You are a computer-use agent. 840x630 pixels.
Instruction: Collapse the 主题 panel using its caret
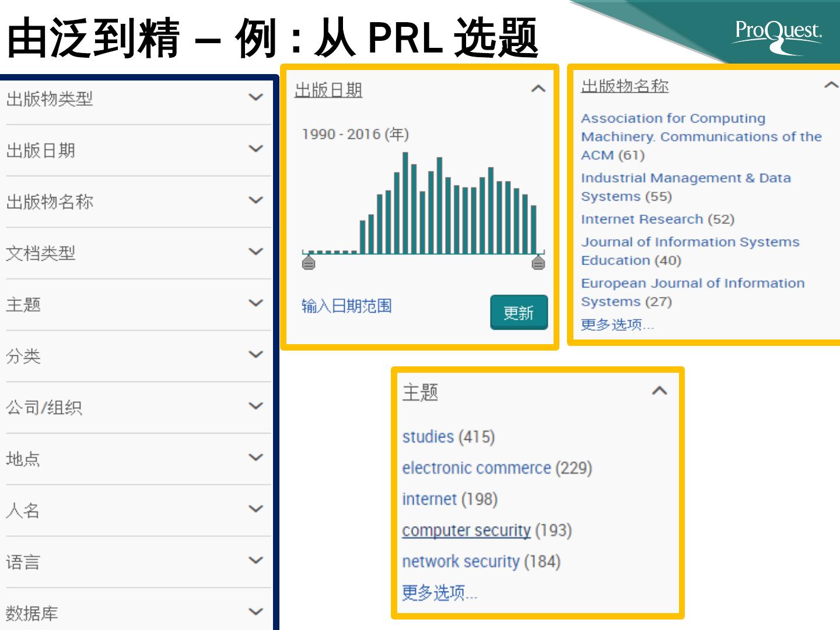[659, 391]
